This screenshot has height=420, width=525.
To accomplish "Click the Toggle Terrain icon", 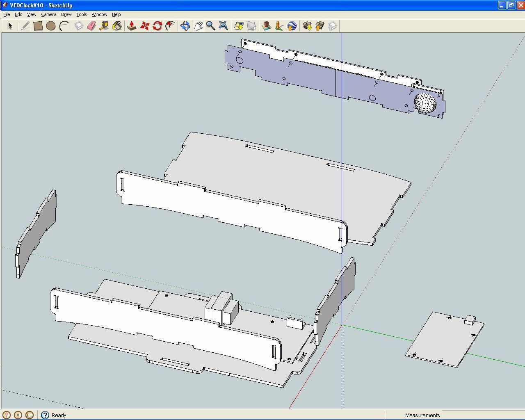I will (251, 26).
